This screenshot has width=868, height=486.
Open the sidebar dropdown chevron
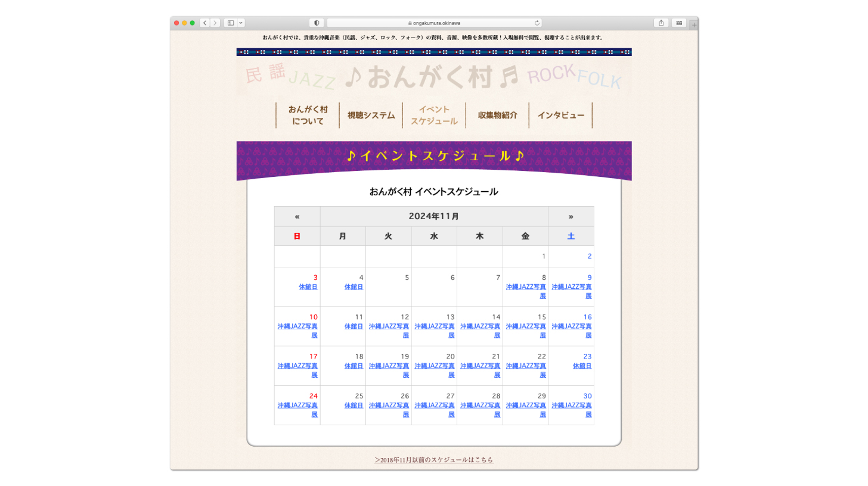(x=241, y=23)
